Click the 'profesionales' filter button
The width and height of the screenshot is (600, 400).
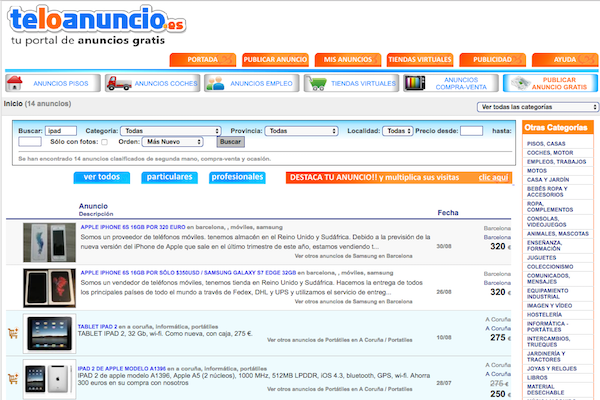237,177
